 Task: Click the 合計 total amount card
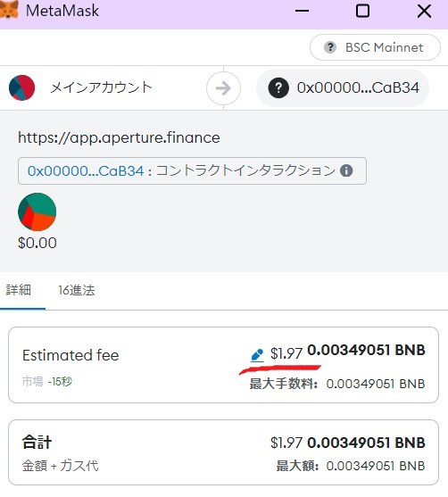223,452
